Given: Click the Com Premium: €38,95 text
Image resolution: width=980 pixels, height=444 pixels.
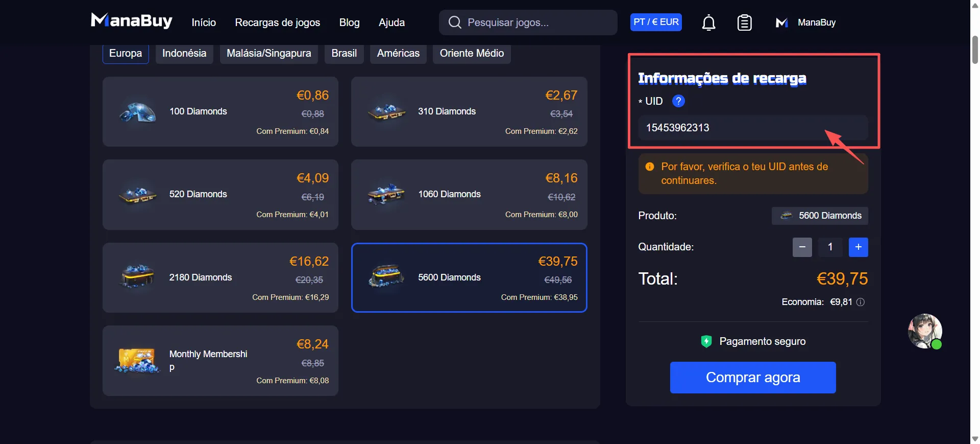Looking at the screenshot, I should point(540,297).
